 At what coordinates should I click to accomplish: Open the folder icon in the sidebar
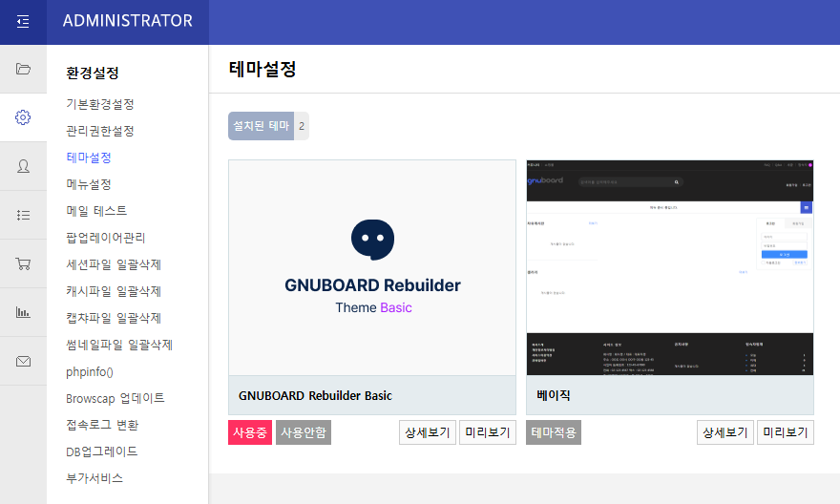coord(23,69)
